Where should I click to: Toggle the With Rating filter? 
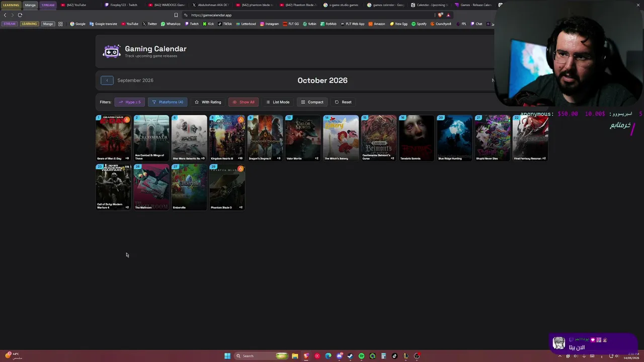[208, 102]
